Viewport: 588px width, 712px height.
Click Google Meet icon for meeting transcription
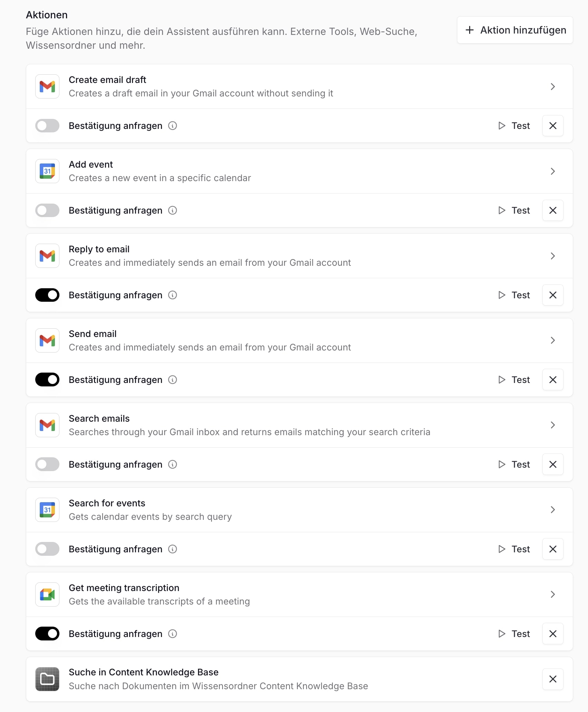click(47, 594)
